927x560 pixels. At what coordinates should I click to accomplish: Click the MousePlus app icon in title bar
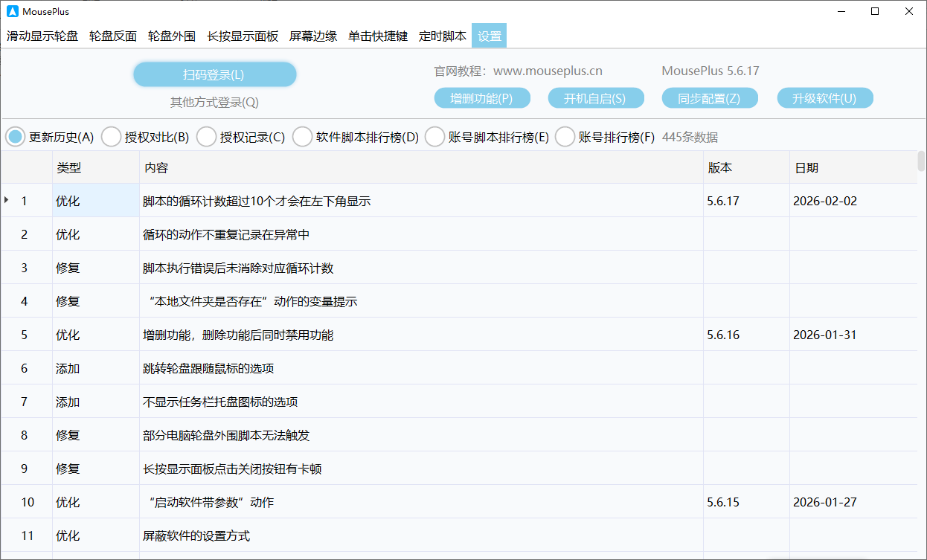click(x=13, y=11)
